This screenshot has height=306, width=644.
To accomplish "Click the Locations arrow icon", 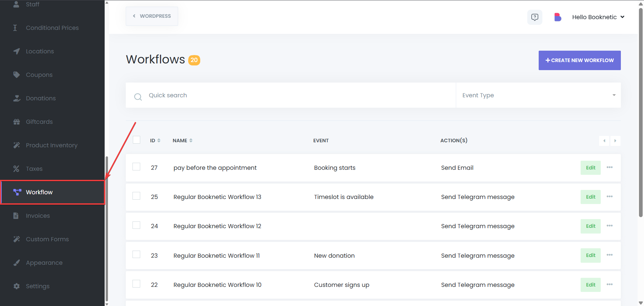I will point(16,51).
